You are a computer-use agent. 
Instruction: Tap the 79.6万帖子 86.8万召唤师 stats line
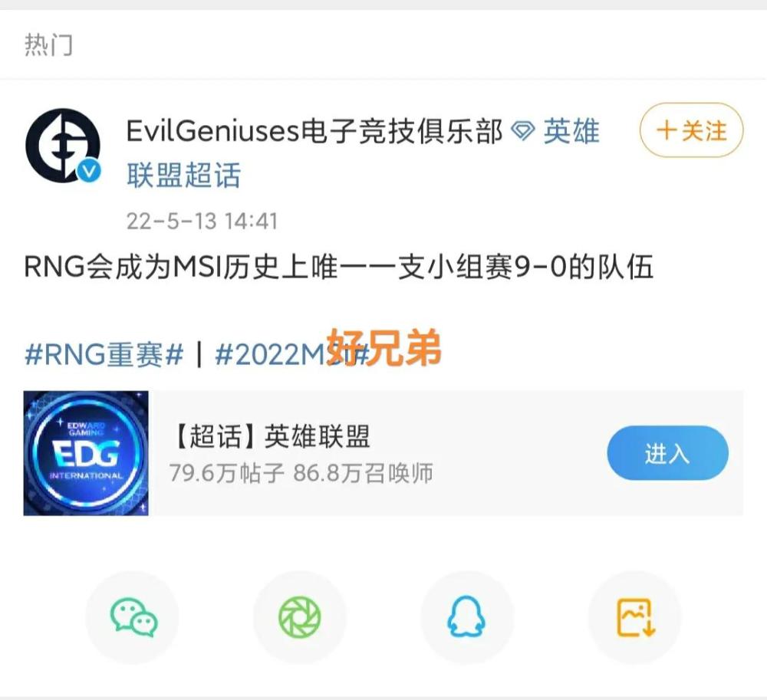[301, 473]
